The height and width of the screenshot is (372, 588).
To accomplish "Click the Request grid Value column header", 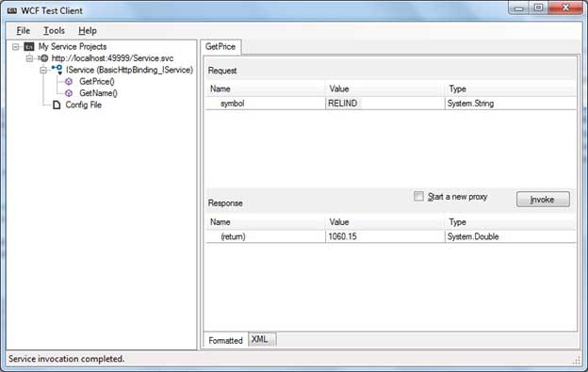I will pyautogui.click(x=384, y=89).
